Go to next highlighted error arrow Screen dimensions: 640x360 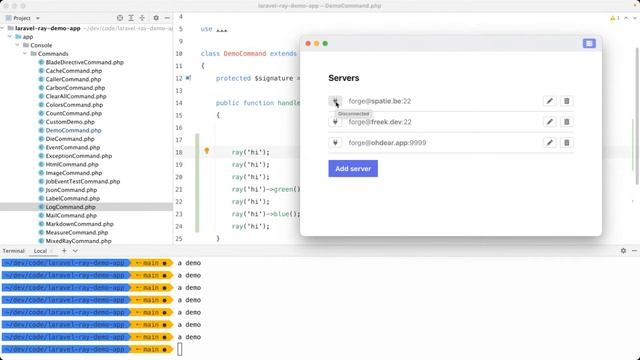click(635, 18)
